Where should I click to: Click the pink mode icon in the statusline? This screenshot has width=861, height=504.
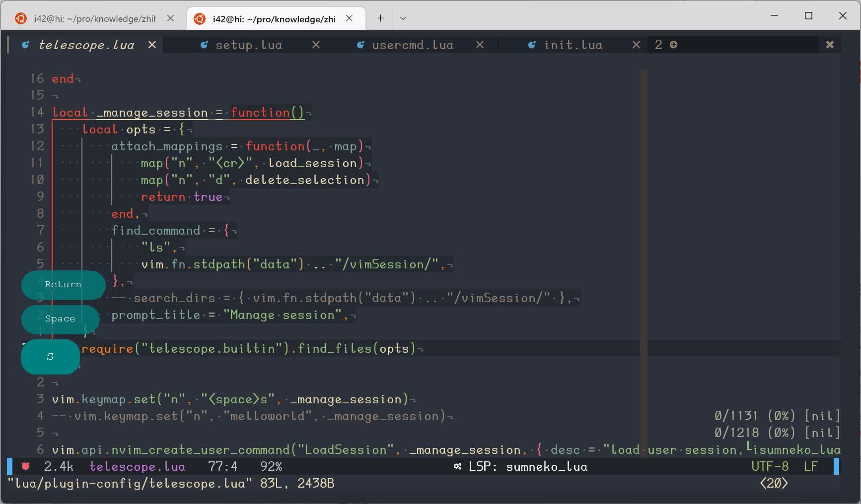point(25,466)
